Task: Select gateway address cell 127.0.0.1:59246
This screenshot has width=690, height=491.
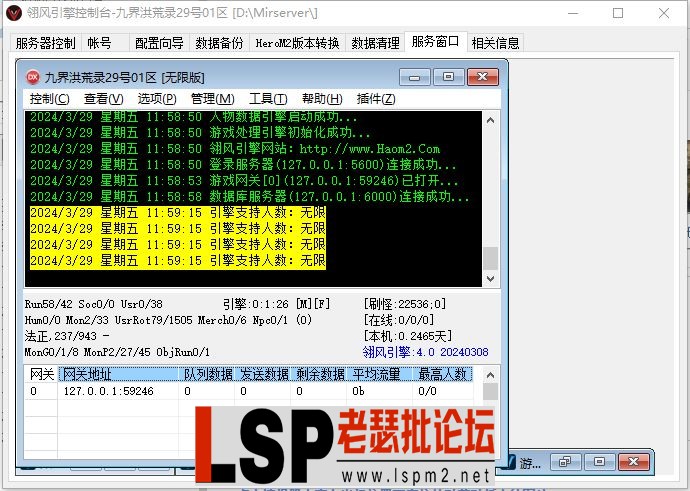Action: 109,391
